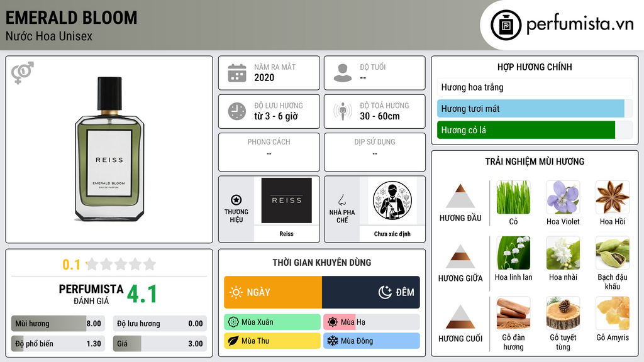Viewport: 644px width, 362px height.
Task: Click the Trải nghiệm mùi hương heading
Action: (535, 162)
